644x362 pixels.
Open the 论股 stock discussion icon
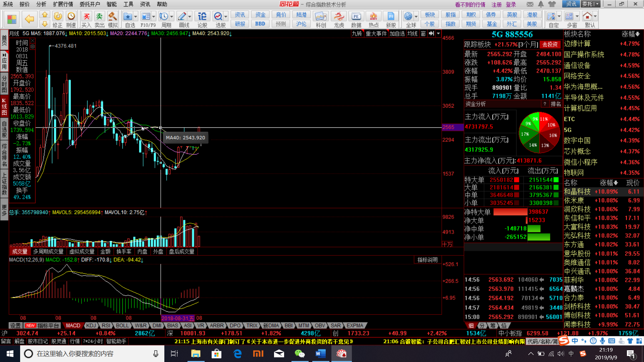(202, 19)
